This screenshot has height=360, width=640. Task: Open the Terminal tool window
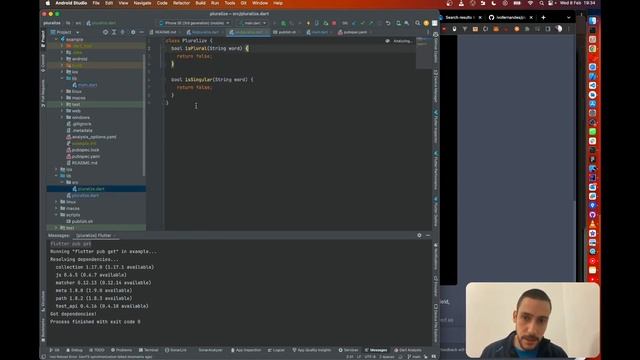click(149, 350)
